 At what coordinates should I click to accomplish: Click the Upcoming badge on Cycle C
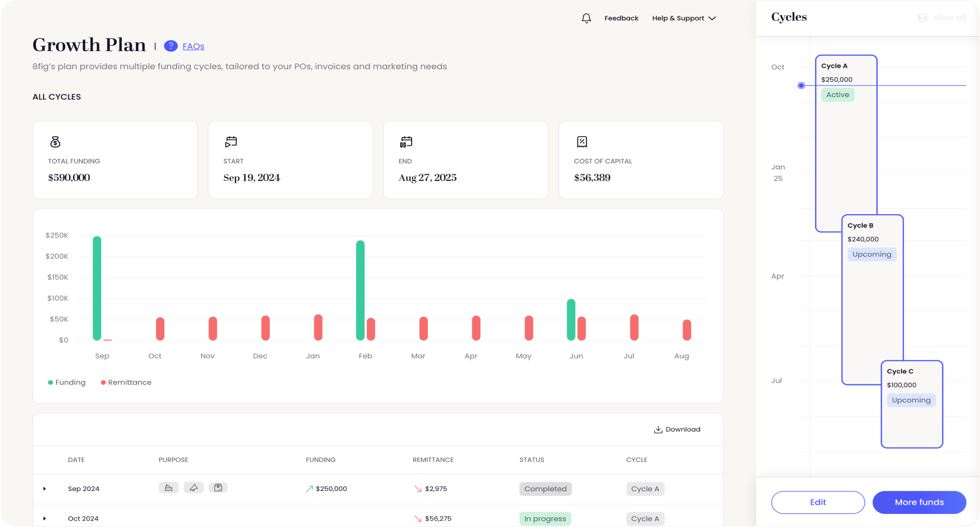pyautogui.click(x=911, y=400)
